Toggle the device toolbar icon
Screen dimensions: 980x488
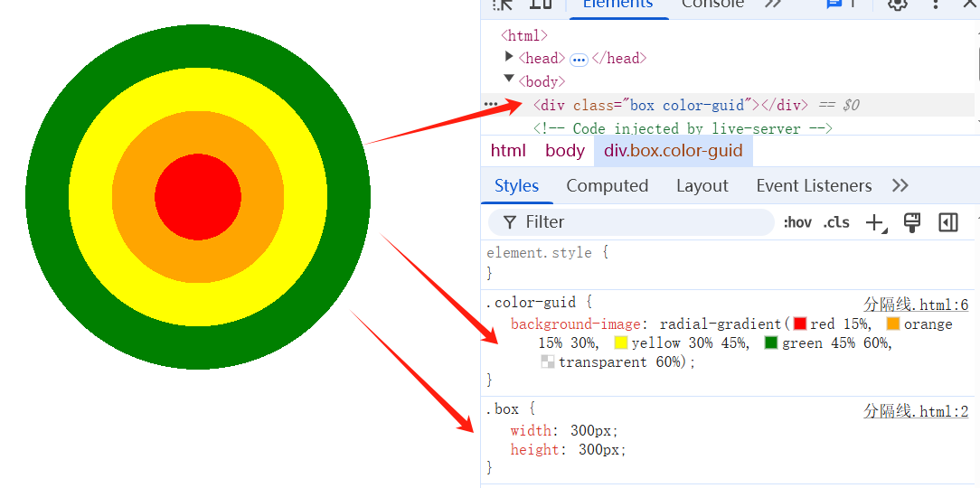pyautogui.click(x=541, y=4)
